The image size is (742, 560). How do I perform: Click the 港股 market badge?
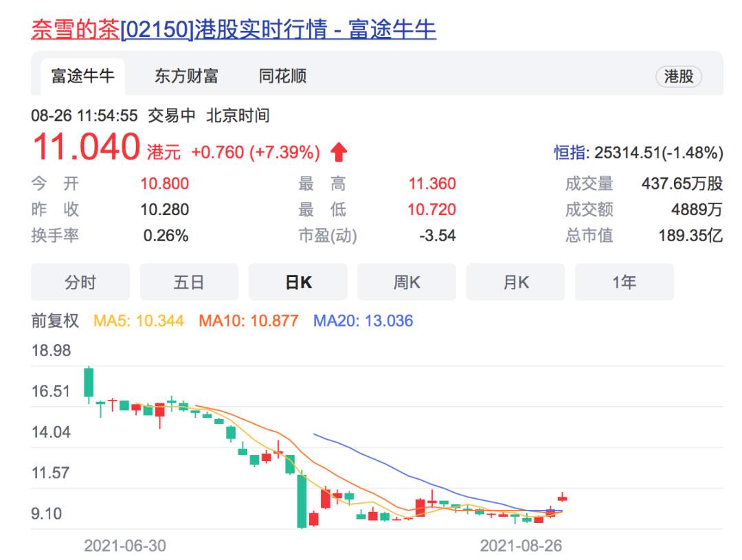679,77
